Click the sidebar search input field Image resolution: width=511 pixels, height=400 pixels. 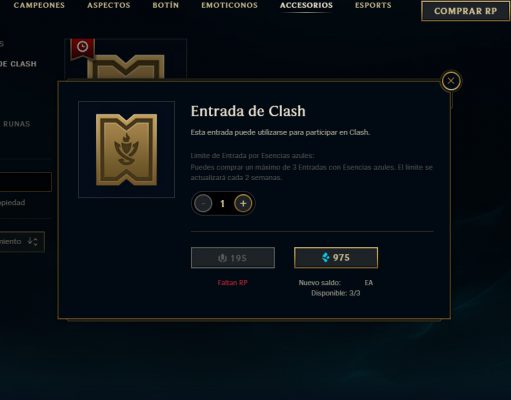coord(25,182)
